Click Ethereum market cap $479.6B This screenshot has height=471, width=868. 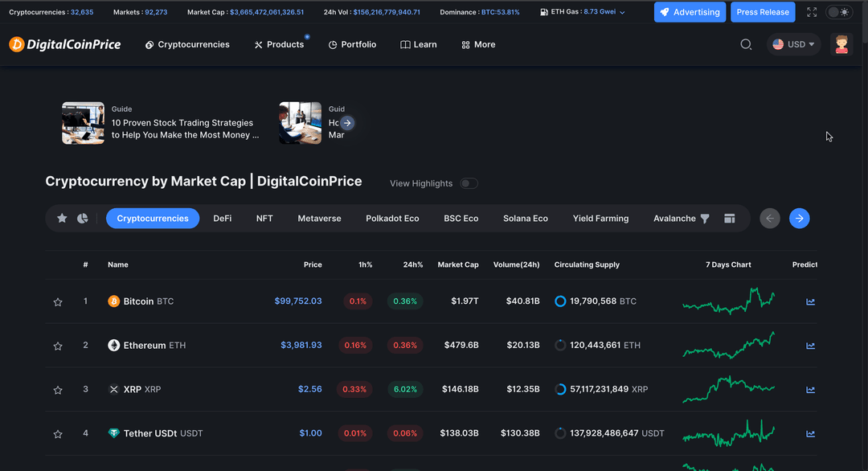pyautogui.click(x=461, y=346)
